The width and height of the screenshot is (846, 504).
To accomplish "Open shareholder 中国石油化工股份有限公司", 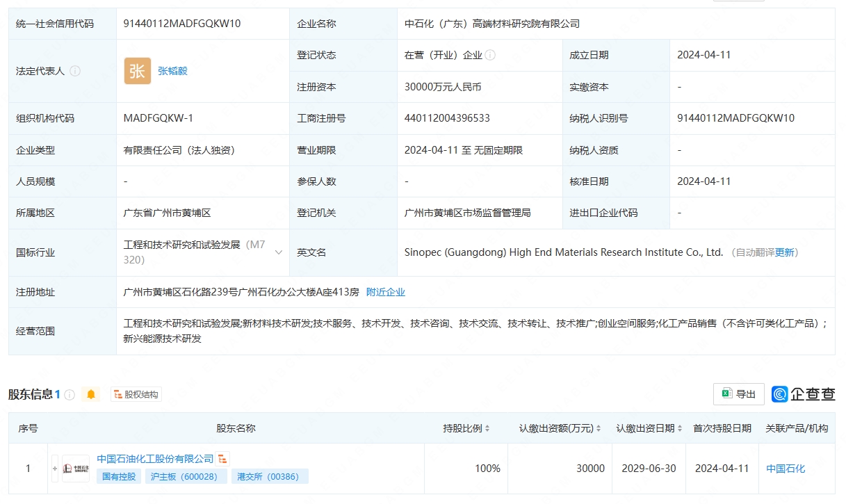I will pyautogui.click(x=155, y=459).
